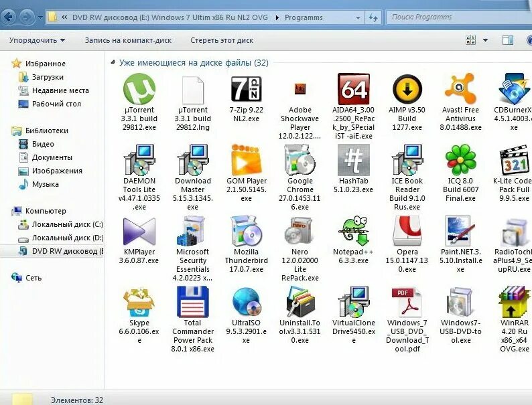Select the CDBurnerXP installer icon
This screenshot has width=532, height=405.
click(515, 89)
